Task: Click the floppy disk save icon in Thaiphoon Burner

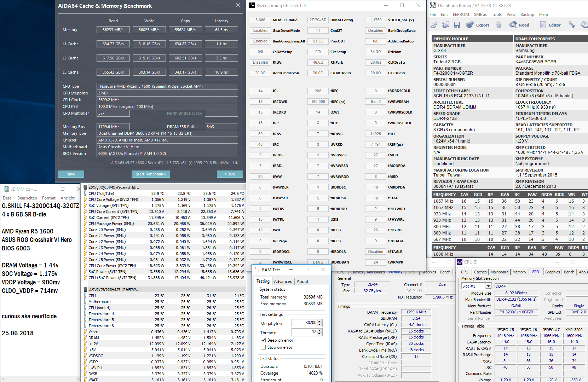Action: (457, 25)
